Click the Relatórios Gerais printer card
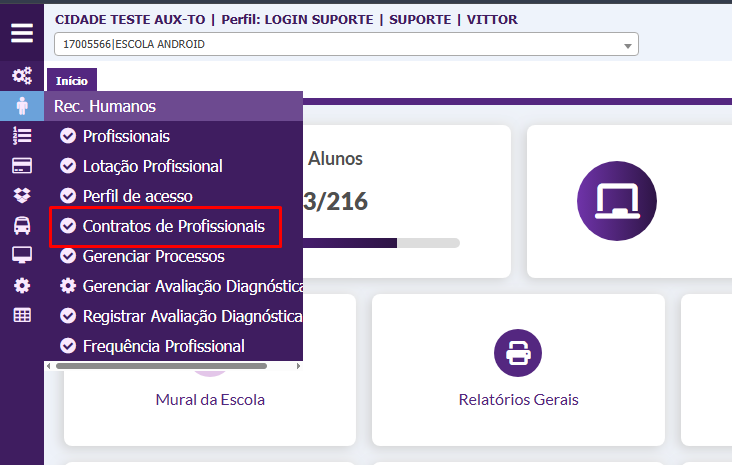 (x=518, y=369)
